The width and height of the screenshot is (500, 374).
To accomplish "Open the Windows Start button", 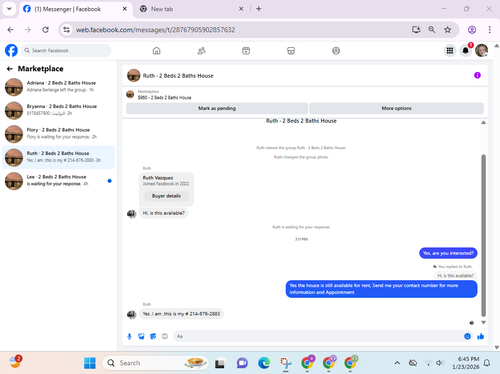I will coord(90,363).
